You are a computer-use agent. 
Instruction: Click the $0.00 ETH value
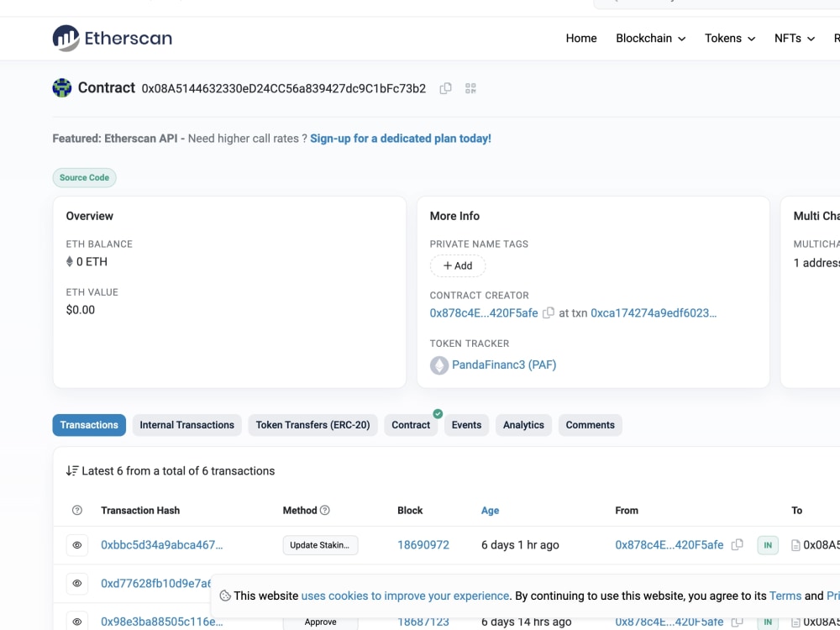pyautogui.click(x=81, y=310)
